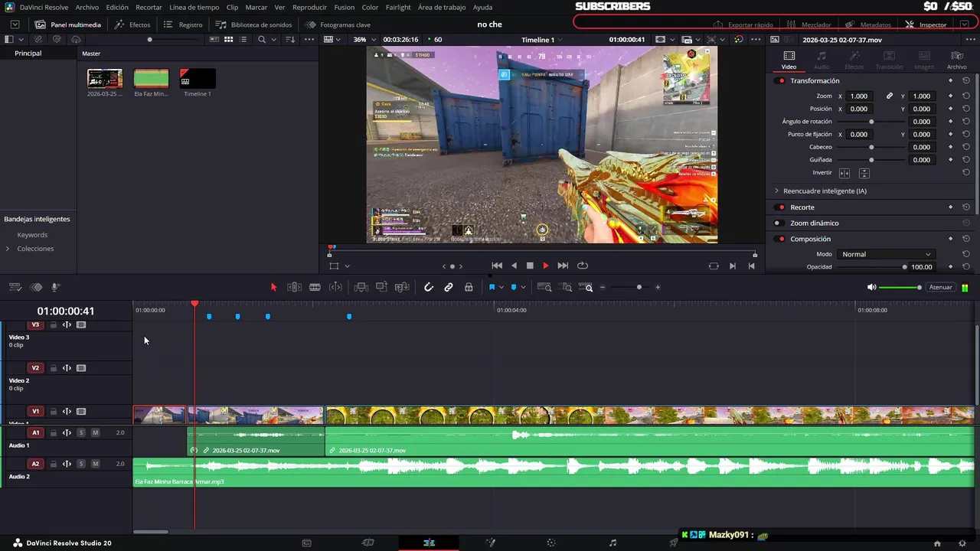This screenshot has width=980, height=551.
Task: Select the arrow Selection mode tool
Action: pyautogui.click(x=273, y=287)
